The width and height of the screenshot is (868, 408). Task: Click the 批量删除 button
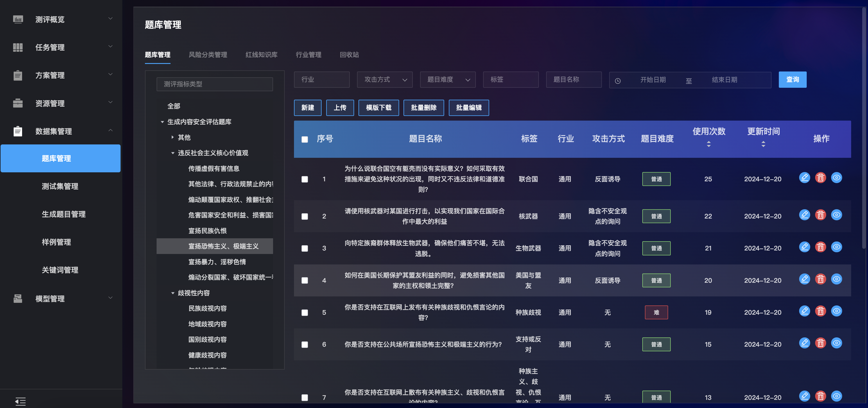(x=424, y=108)
